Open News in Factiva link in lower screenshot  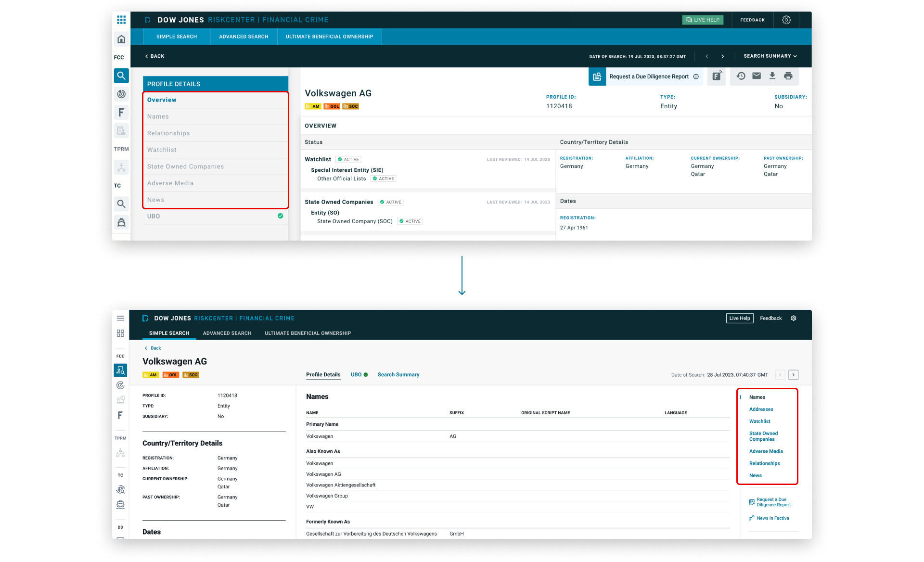click(769, 518)
